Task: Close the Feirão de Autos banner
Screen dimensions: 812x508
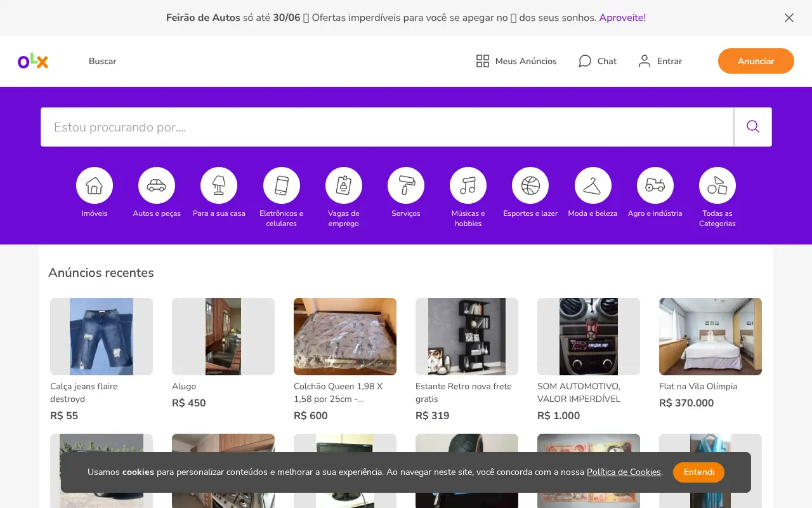Action: 789,18
